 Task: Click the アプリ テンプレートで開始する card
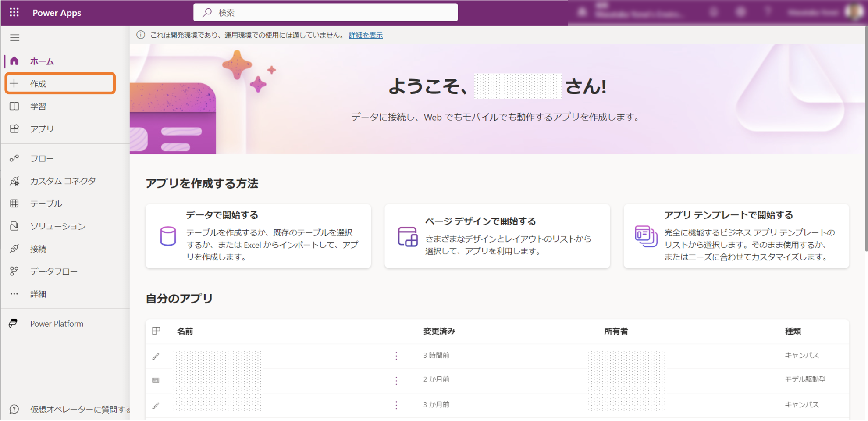point(736,236)
